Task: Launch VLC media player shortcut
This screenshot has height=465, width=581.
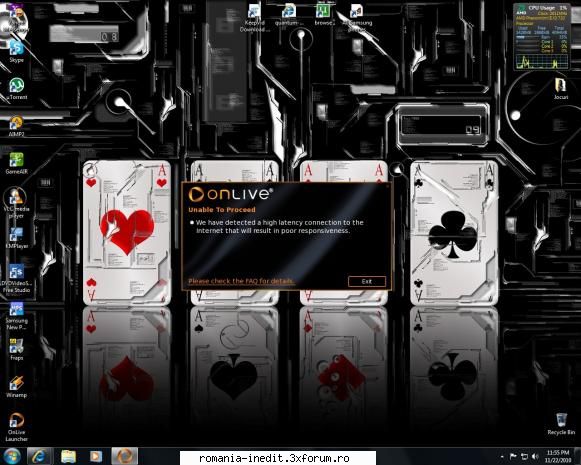Action: point(16,202)
